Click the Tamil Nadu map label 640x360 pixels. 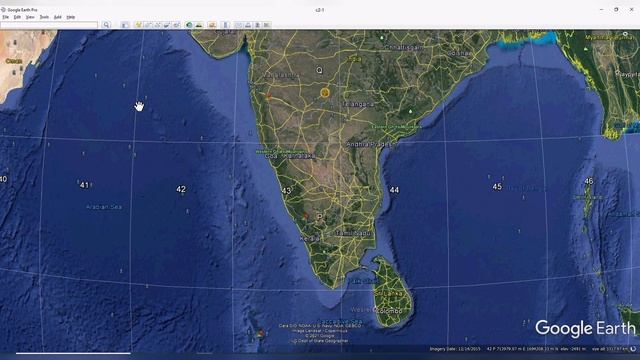tap(353, 233)
